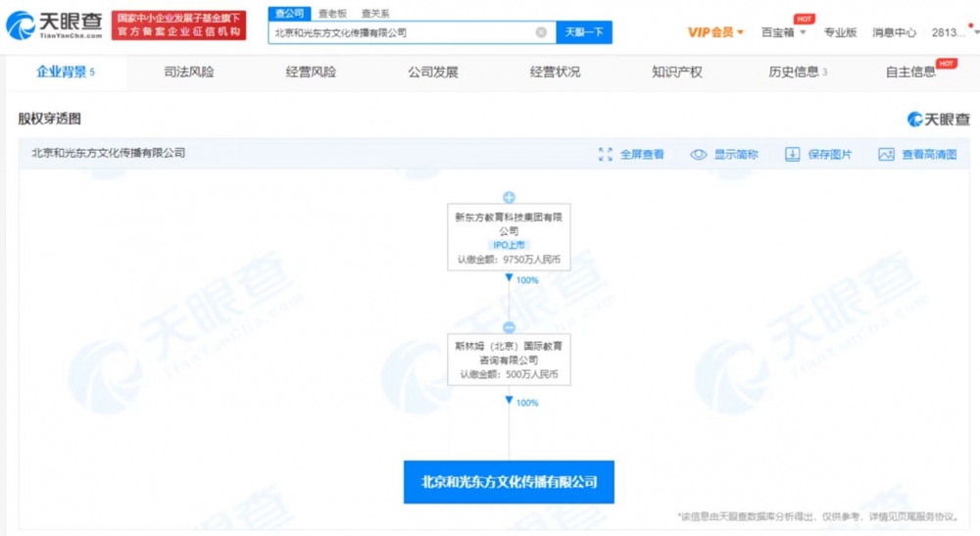Click 保存图片 text link
Screen dimensions: 980x536
pyautogui.click(x=830, y=154)
